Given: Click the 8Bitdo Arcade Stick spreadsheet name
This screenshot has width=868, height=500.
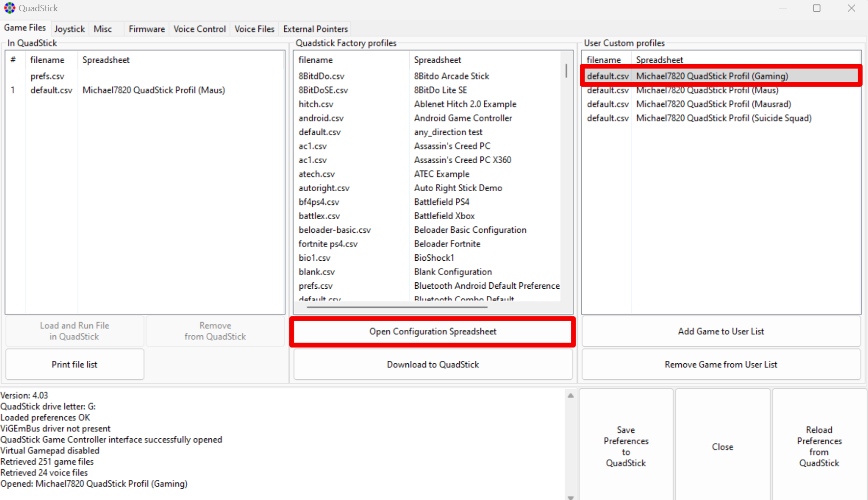Looking at the screenshot, I should tap(451, 76).
